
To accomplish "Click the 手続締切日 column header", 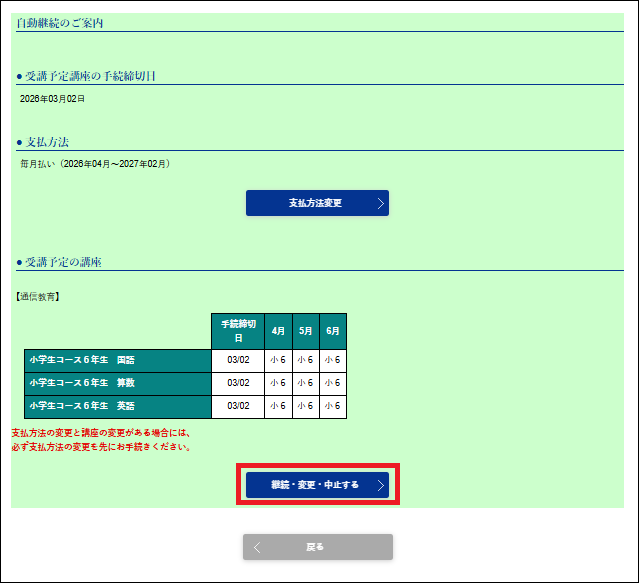I will coord(238,331).
